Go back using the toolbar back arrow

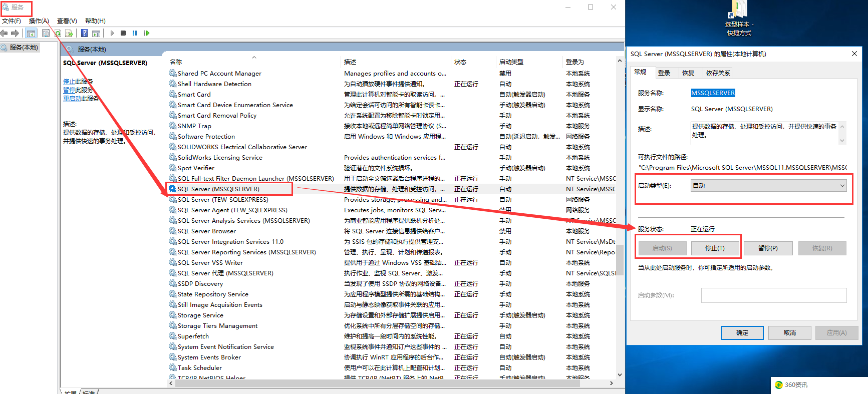coord(4,33)
